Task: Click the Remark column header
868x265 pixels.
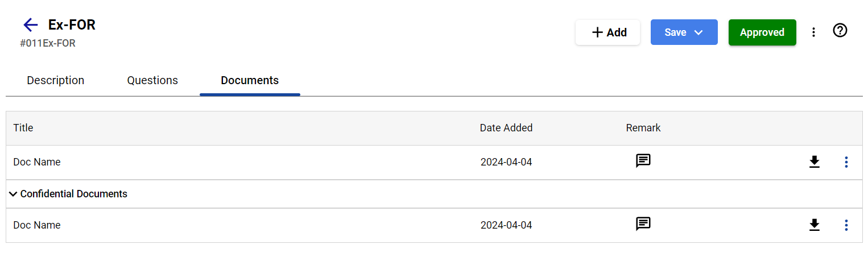Action: coord(643,128)
